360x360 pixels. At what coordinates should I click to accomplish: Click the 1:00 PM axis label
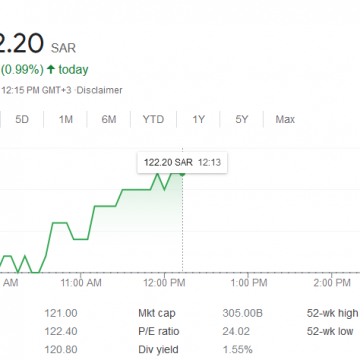(x=249, y=283)
